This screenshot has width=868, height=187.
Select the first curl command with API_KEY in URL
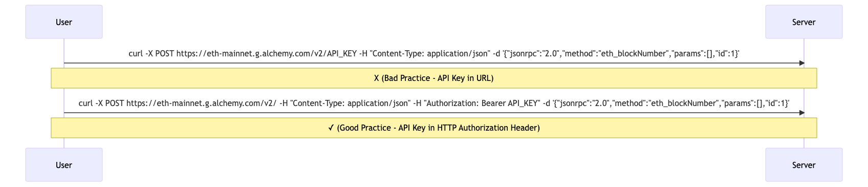tap(434, 54)
